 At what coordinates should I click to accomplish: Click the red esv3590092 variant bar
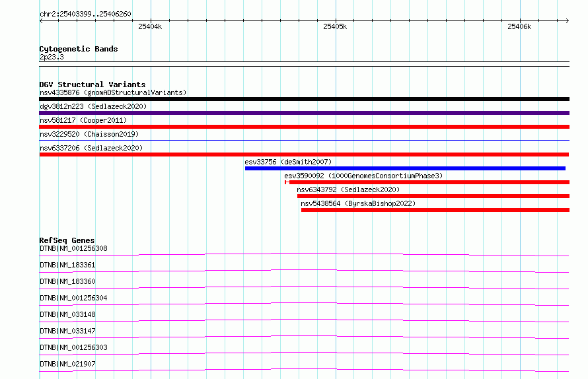[x=427, y=182]
